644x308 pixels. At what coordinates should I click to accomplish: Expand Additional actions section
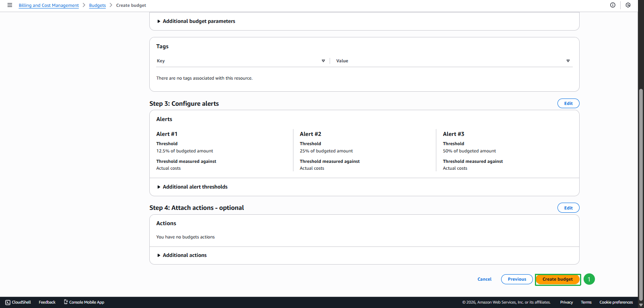pyautogui.click(x=184, y=255)
